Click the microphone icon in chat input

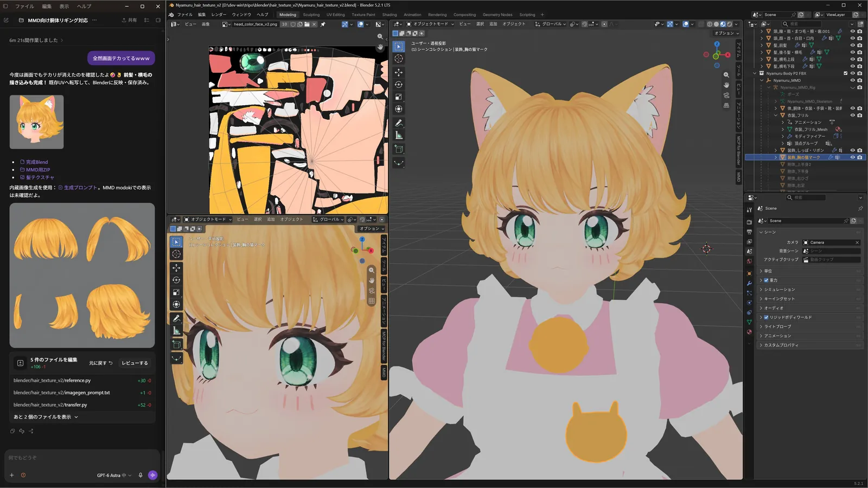click(141, 475)
